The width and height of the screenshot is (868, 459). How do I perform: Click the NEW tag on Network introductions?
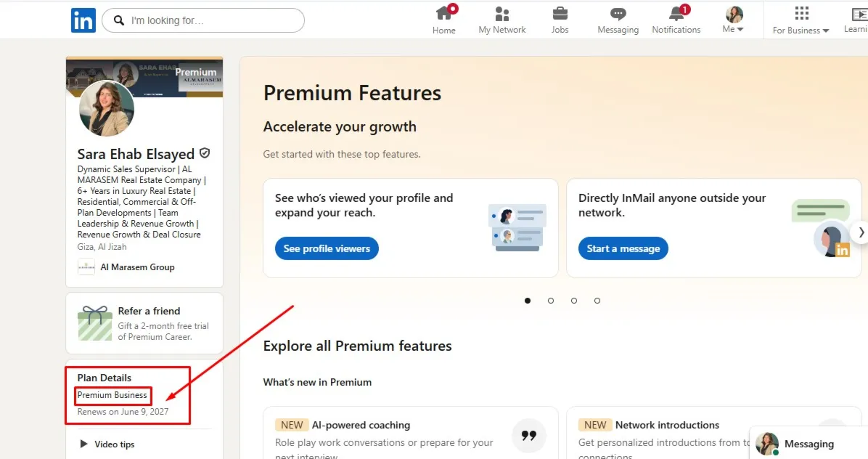pos(595,425)
